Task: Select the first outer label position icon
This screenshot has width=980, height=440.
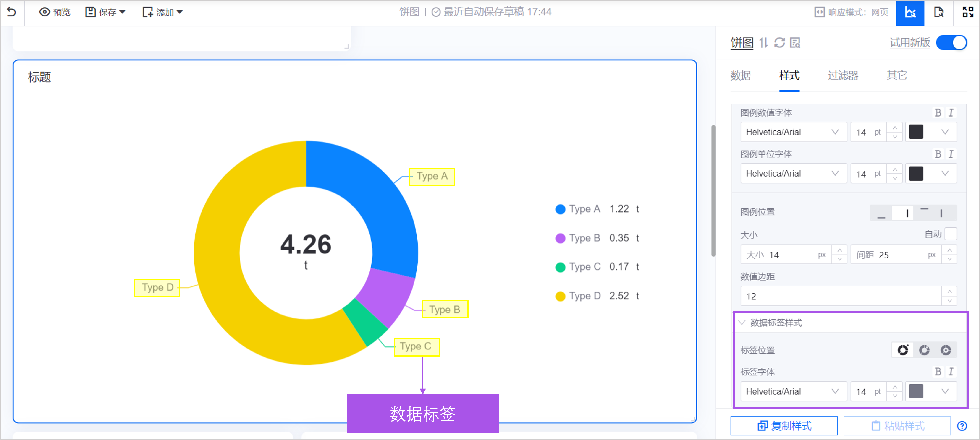Action: tap(903, 350)
